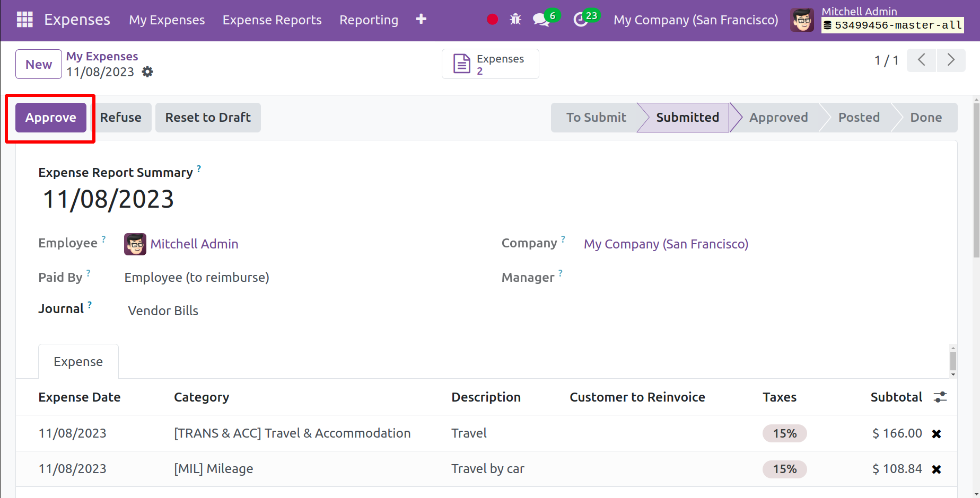
Task: Open My Expenses menu
Action: 167,20
